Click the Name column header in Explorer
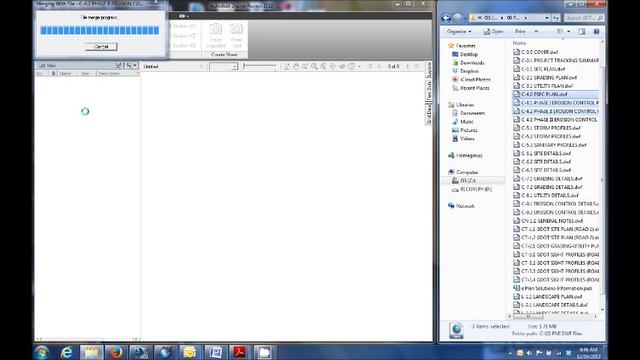640x360 pixels. point(519,43)
